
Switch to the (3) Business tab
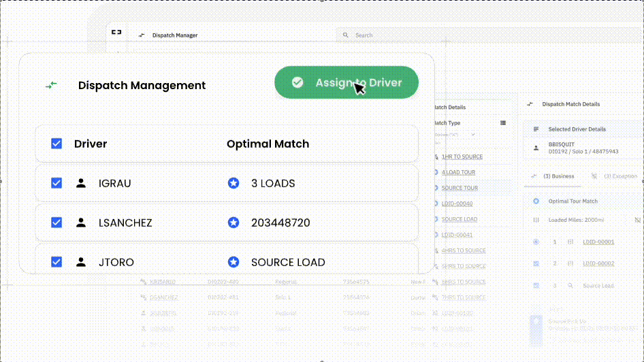coord(558,176)
